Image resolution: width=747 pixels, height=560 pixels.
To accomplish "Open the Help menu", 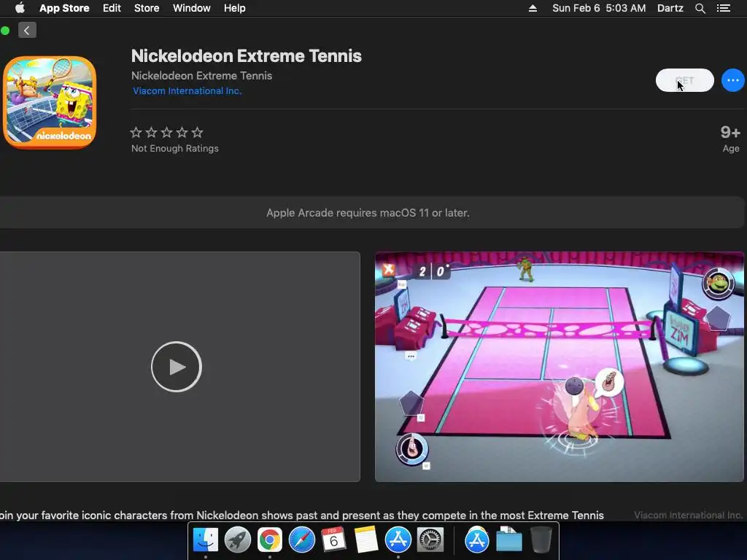I will pos(235,8).
